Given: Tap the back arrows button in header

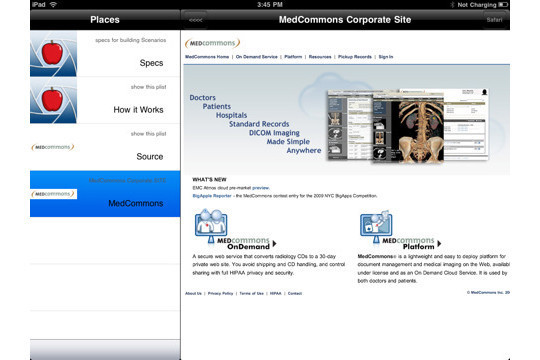Looking at the screenshot, I should (196, 20).
